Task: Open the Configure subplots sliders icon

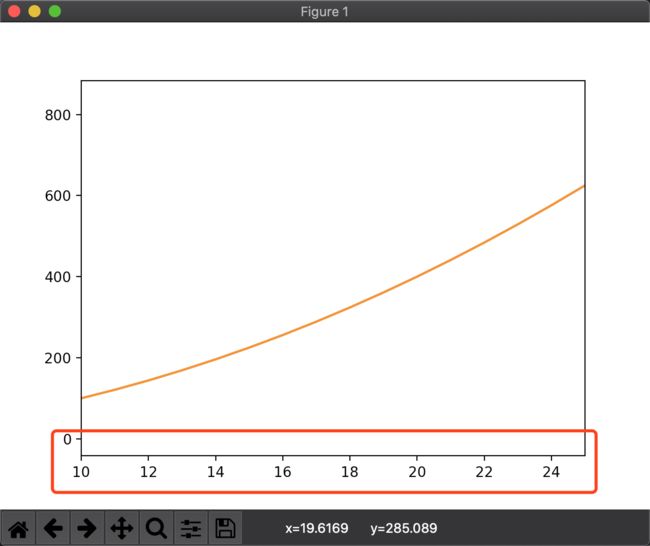Action: 191,528
